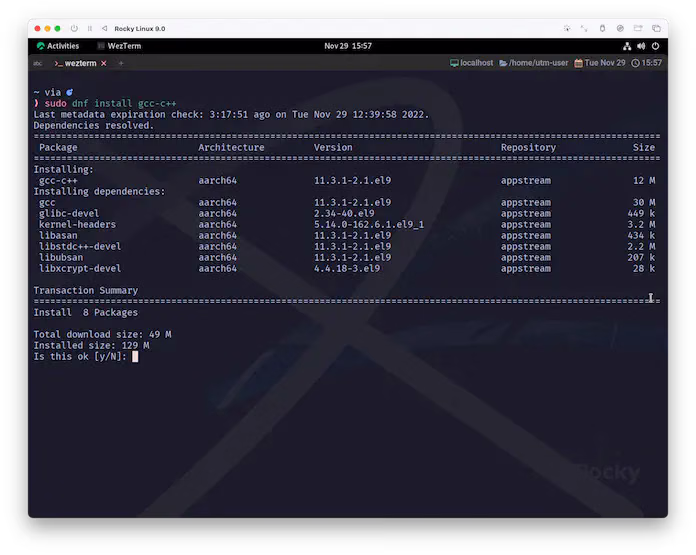Click the UTM power button icon
696x555 pixels.
[74, 28]
